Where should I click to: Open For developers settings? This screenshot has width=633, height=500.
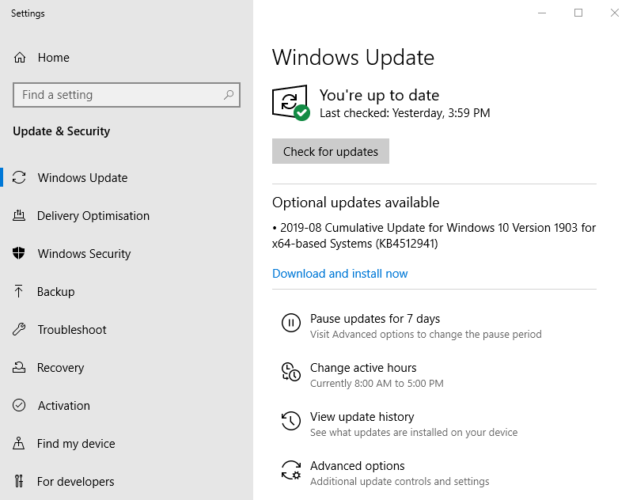tap(75, 481)
